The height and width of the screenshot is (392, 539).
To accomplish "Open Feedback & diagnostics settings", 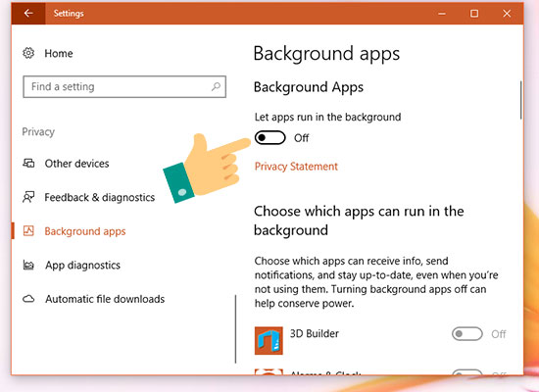I will [x=100, y=197].
